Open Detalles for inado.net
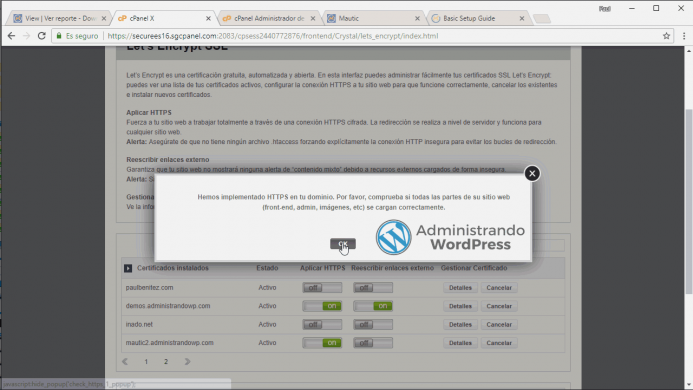 (460, 325)
